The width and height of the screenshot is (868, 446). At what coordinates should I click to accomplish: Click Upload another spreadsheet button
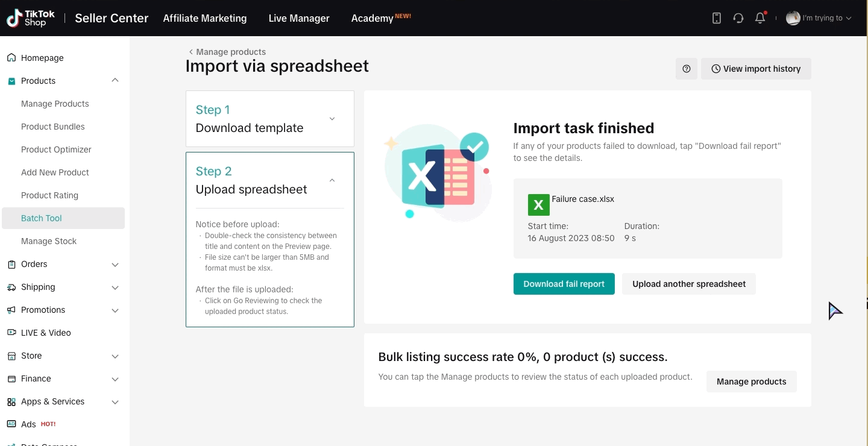tap(689, 284)
